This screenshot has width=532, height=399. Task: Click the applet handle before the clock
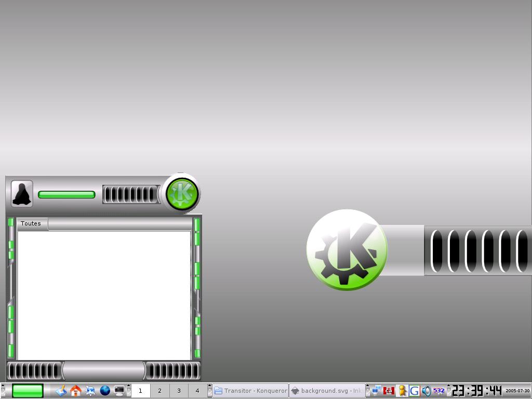448,391
